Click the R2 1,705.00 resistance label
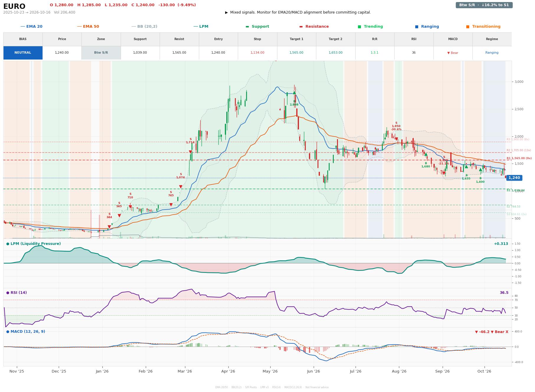The image size is (535, 392). click(518, 150)
